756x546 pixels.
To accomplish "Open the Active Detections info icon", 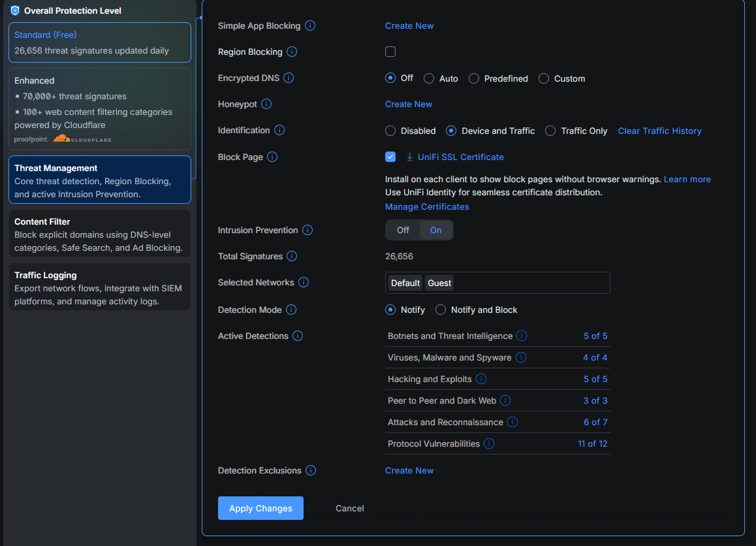I will point(298,336).
